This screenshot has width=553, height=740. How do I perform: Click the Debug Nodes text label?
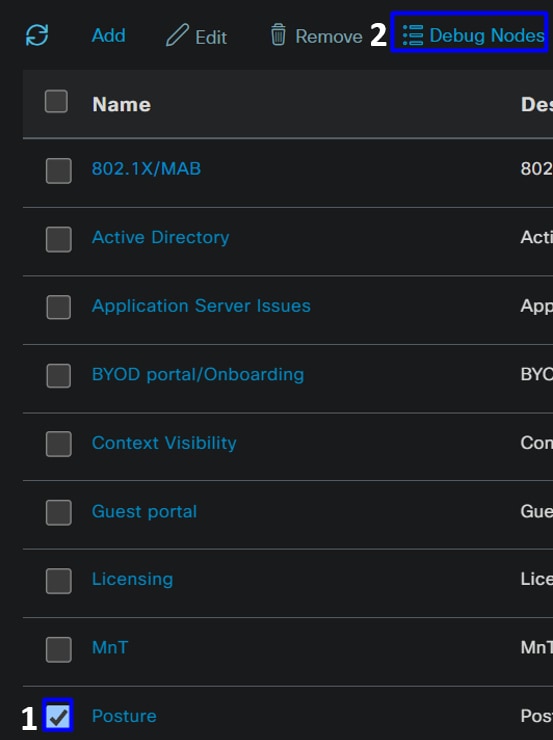click(487, 35)
